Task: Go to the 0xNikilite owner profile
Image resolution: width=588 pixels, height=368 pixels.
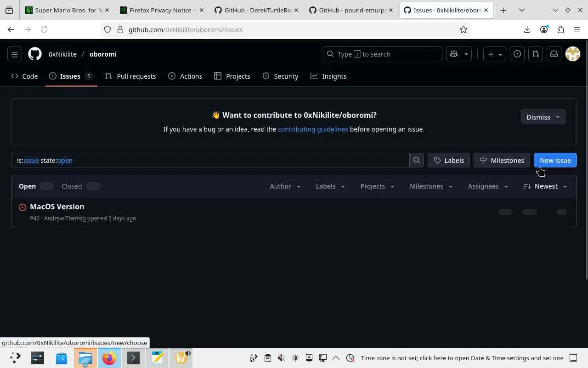Action: 62,54
